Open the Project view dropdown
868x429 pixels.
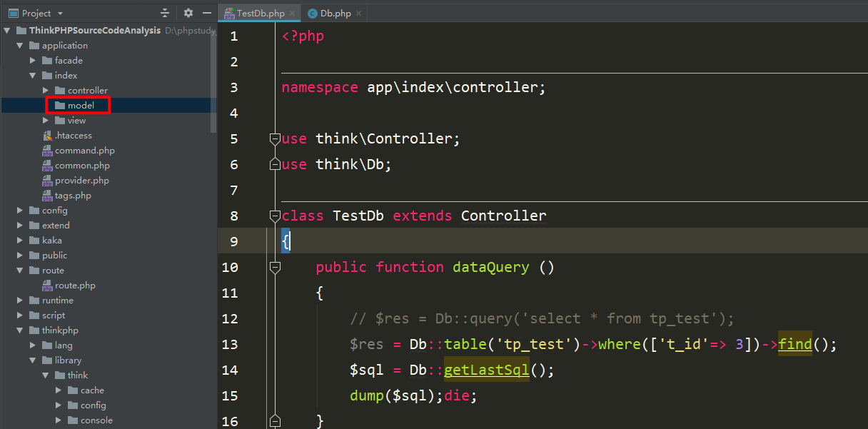point(60,14)
